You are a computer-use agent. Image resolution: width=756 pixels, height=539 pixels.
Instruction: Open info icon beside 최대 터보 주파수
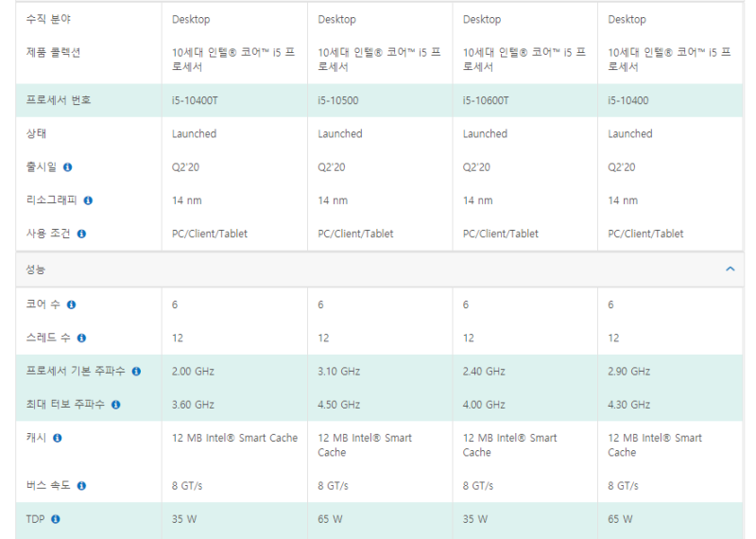tap(116, 405)
